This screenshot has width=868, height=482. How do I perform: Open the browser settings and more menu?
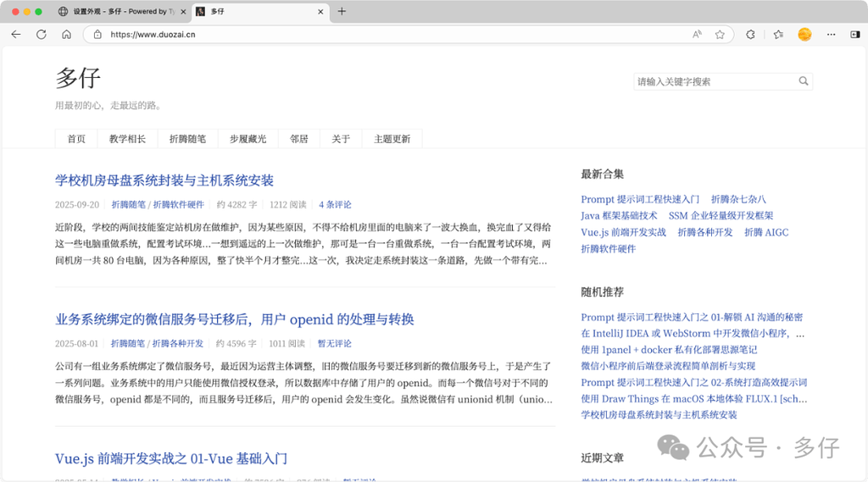pos(831,35)
